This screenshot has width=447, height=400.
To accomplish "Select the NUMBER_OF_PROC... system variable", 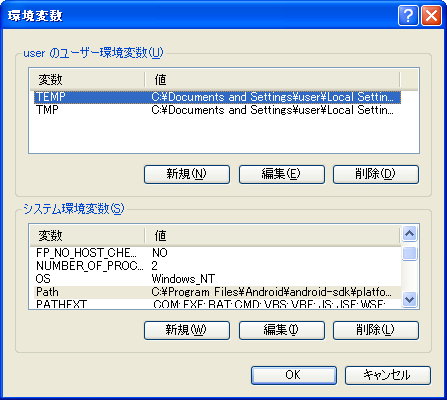I will click(217, 266).
